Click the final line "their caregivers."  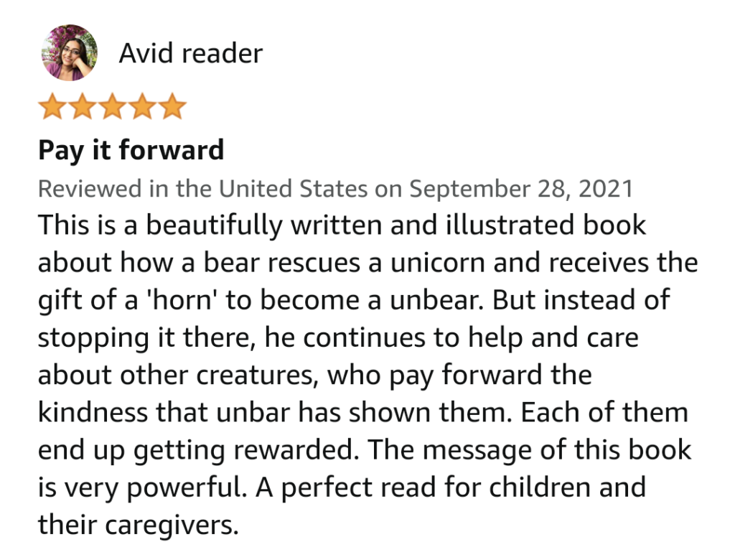pyautogui.click(x=138, y=526)
